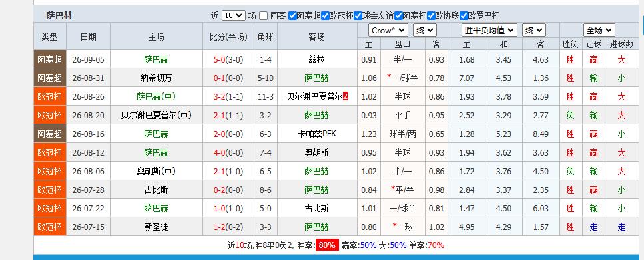The height and width of the screenshot is (260, 644).
Task: Open home team 新圣徒
Action: 156,227
